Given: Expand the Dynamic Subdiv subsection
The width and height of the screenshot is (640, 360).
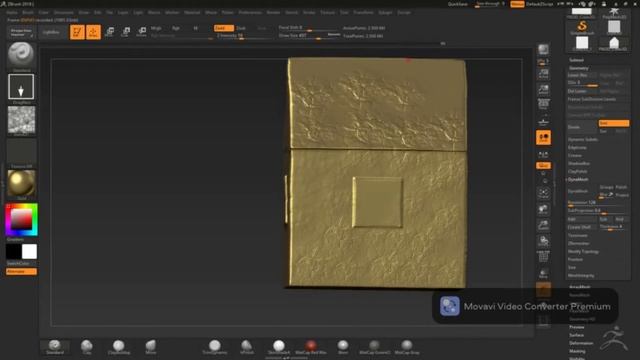Looking at the screenshot, I should pyautogui.click(x=582, y=140).
